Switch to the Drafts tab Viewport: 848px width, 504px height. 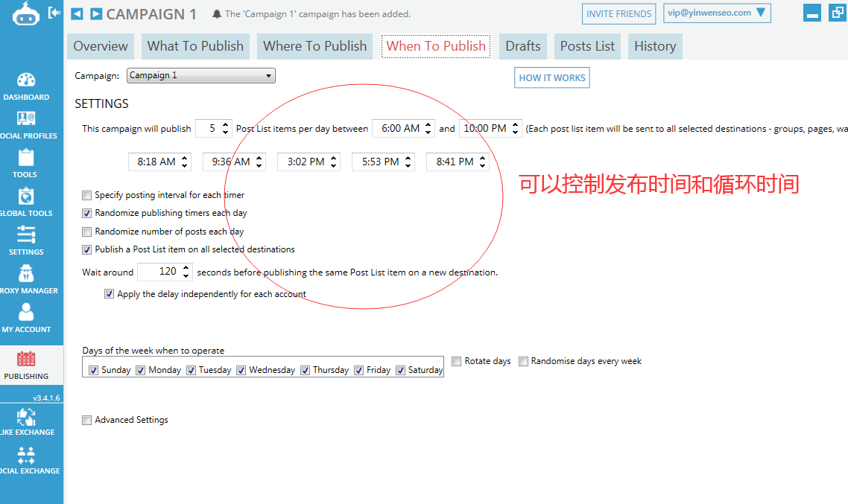tap(522, 45)
